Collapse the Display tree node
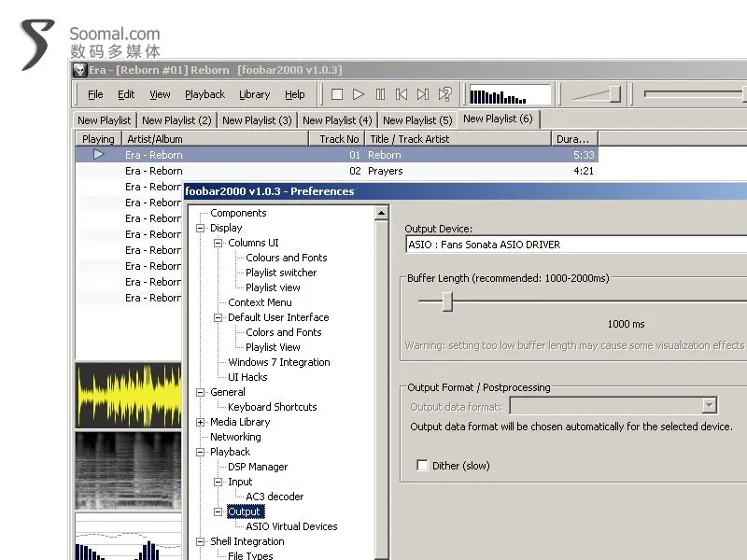Screen dimensions: 747x560 (201, 228)
